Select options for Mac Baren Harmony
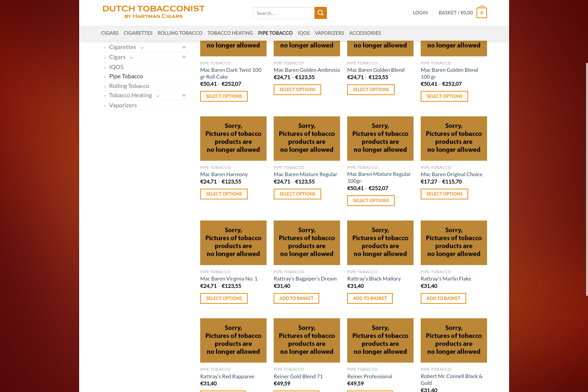The image size is (588, 392). point(224,194)
